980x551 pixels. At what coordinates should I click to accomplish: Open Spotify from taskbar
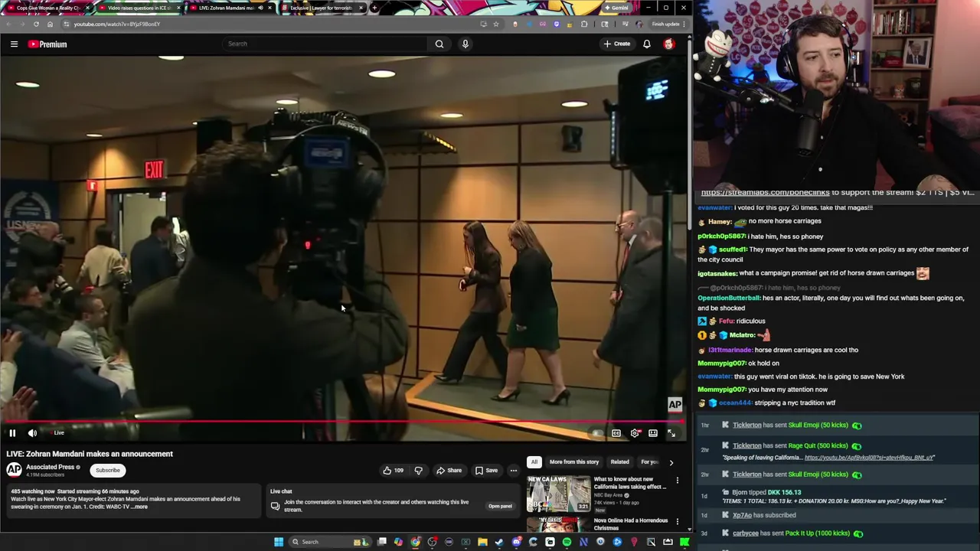tap(567, 542)
